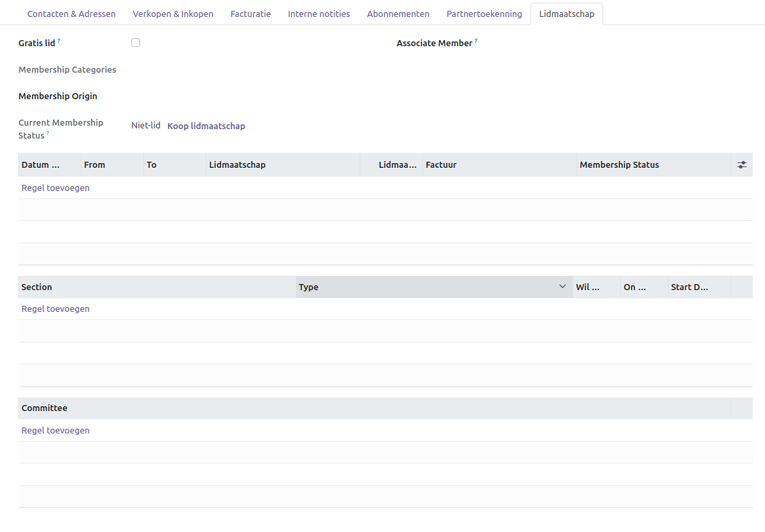Image resolution: width=765 pixels, height=532 pixels.
Task: Open the membership table column settings icon
Action: [x=742, y=164]
